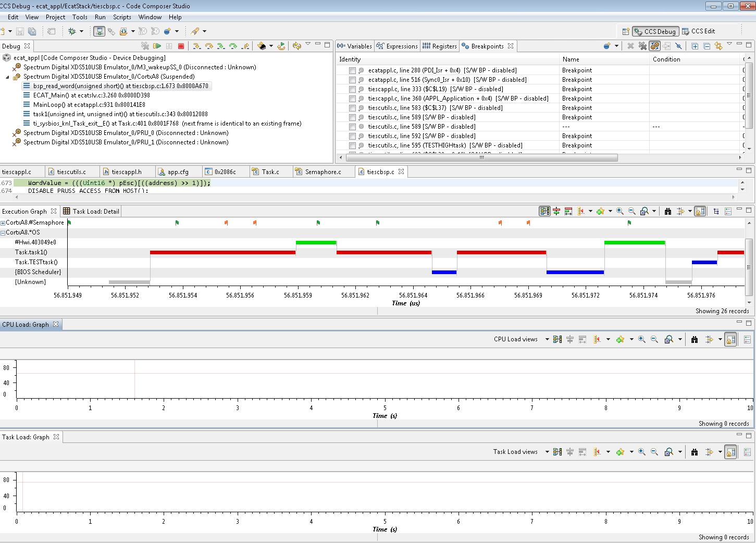The height and width of the screenshot is (543, 756).
Task: Open the CPU Load views dropdown
Action: (x=547, y=339)
